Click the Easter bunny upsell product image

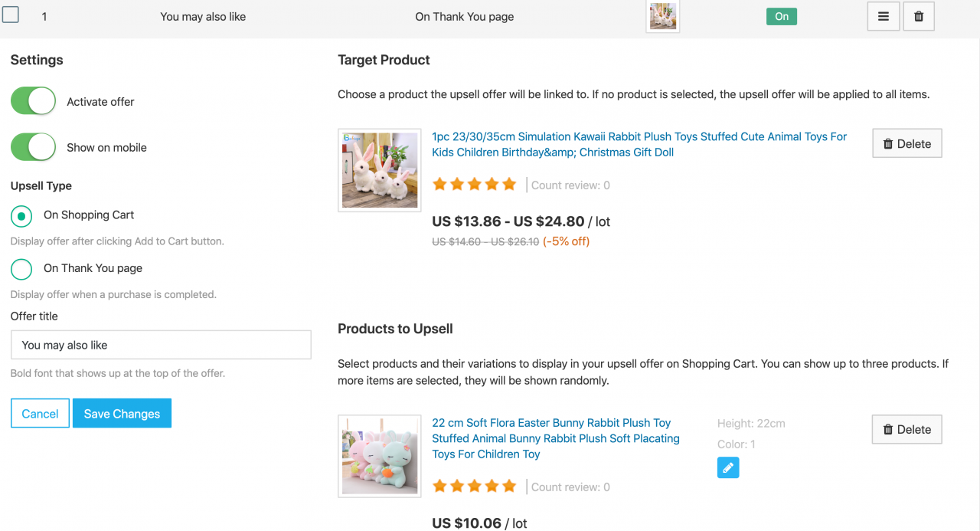point(380,456)
